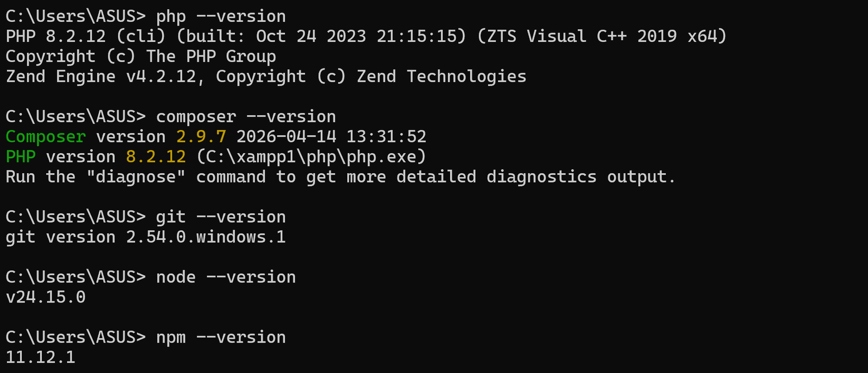This screenshot has height=373, width=868.
Task: Click the yellow 8.2.12 version number
Action: pos(156,157)
